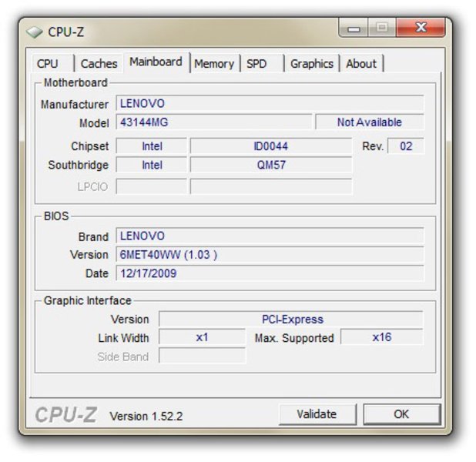Click the Manufacturer field showing LENOVO

point(270,103)
